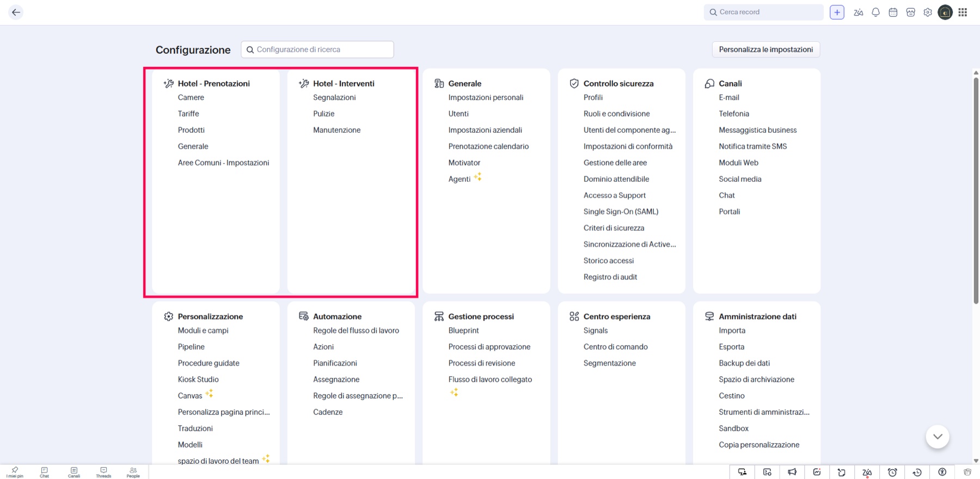Open the calendar icon in header
980x479 pixels.
pyautogui.click(x=893, y=13)
